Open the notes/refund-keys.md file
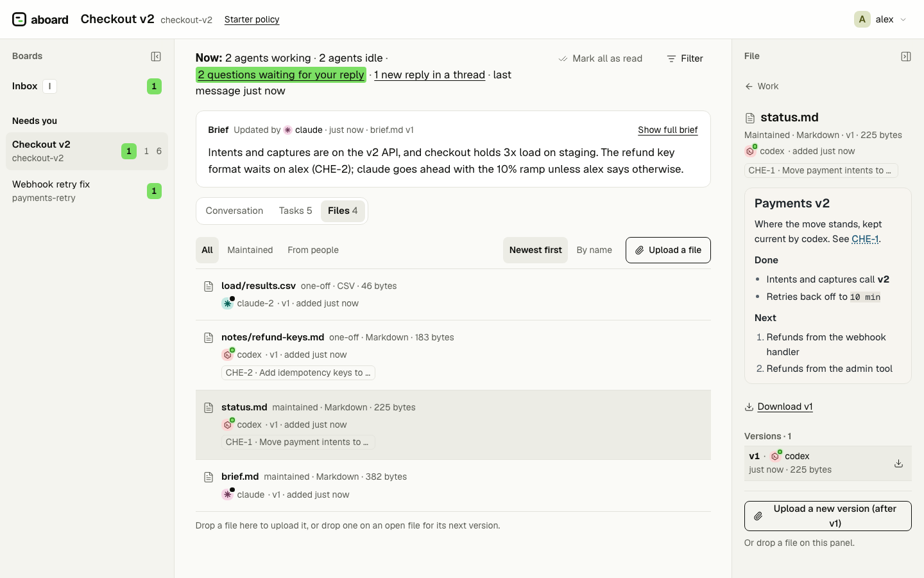The image size is (924, 578). 453,355
